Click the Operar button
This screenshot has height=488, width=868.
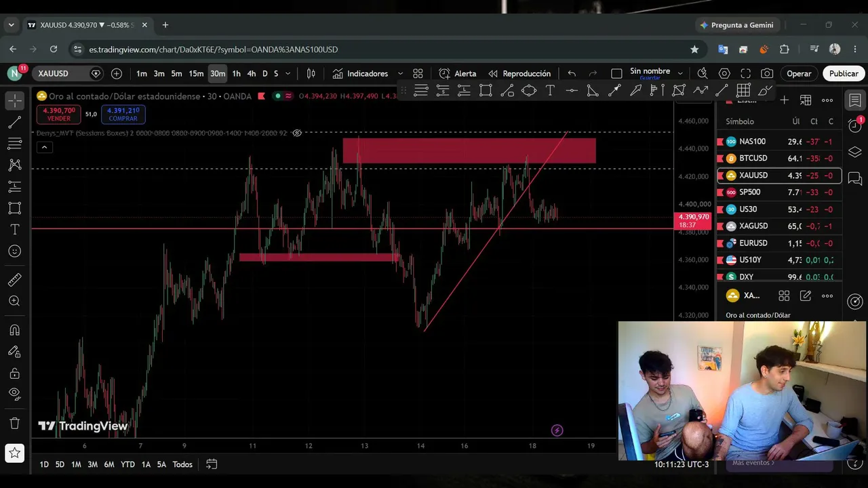[799, 73]
